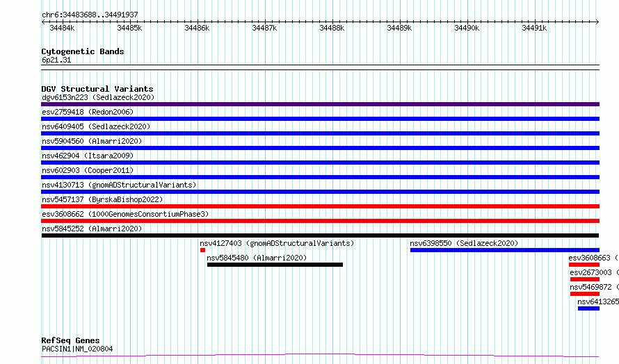Open the DGV Structural Variants track heading
This screenshot has height=364, width=619.
click(97, 89)
